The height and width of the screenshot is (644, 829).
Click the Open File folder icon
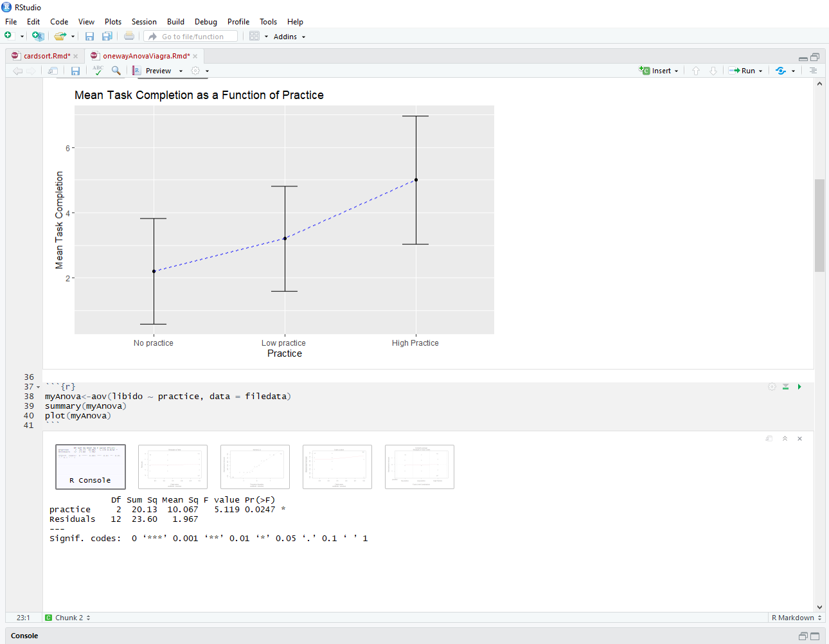pyautogui.click(x=60, y=36)
